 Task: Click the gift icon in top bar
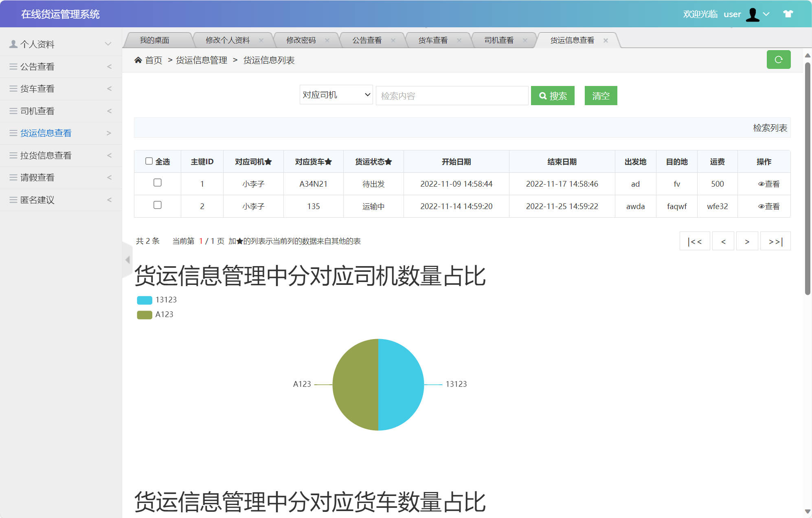click(788, 14)
